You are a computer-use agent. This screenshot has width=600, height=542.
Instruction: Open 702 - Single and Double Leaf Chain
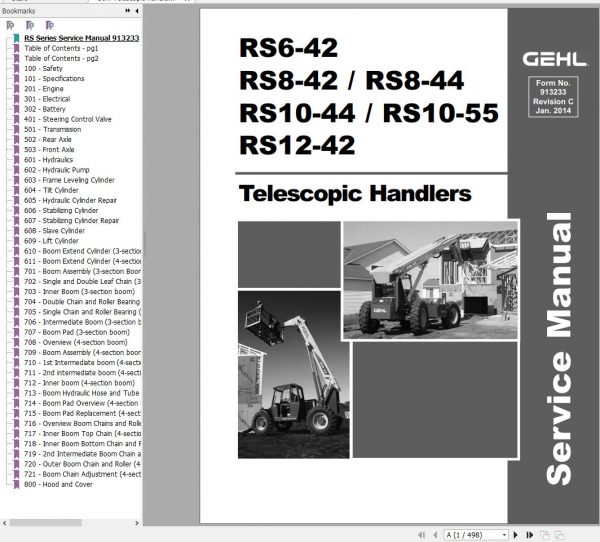tap(82, 281)
